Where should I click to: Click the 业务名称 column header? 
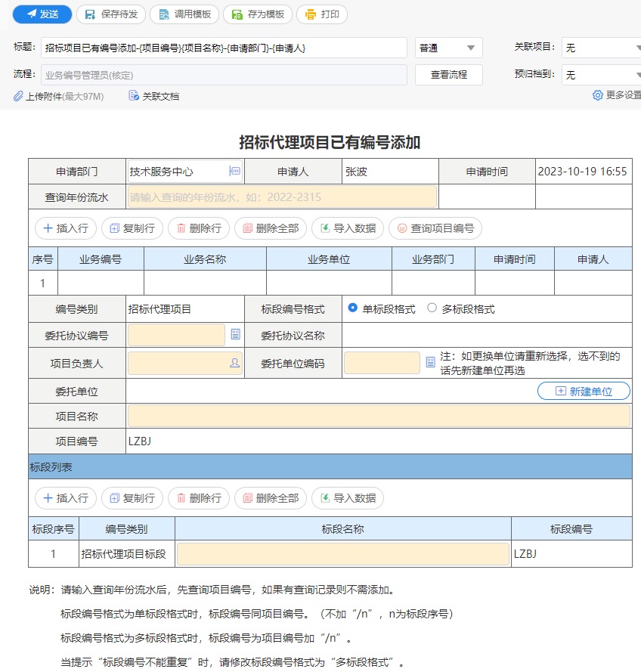coord(205,259)
